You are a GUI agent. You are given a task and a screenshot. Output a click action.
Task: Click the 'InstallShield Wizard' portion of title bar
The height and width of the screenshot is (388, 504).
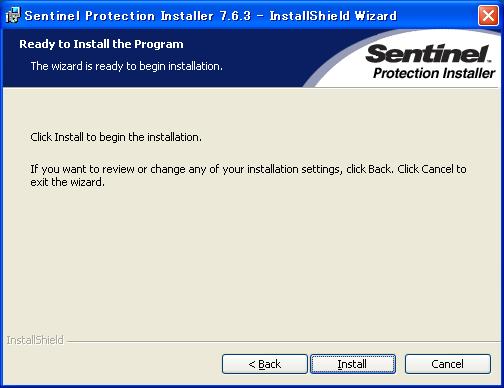pyautogui.click(x=333, y=16)
